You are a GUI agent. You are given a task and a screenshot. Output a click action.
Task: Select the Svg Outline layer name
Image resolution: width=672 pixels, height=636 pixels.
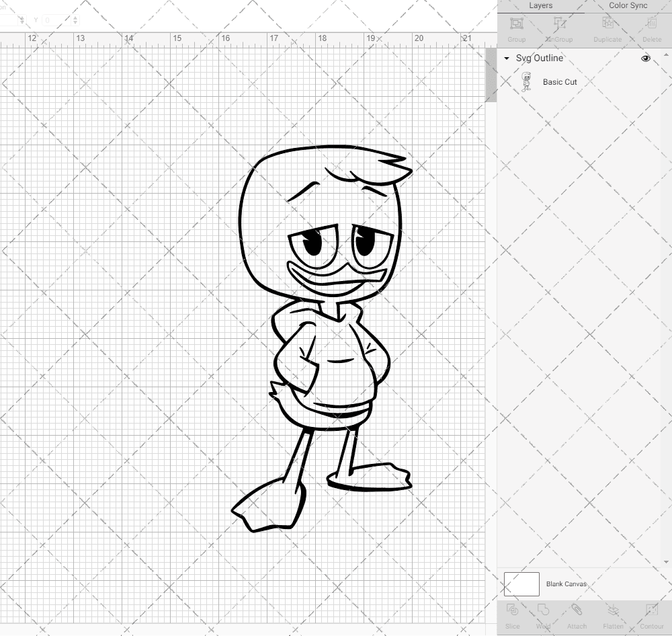[x=539, y=58]
